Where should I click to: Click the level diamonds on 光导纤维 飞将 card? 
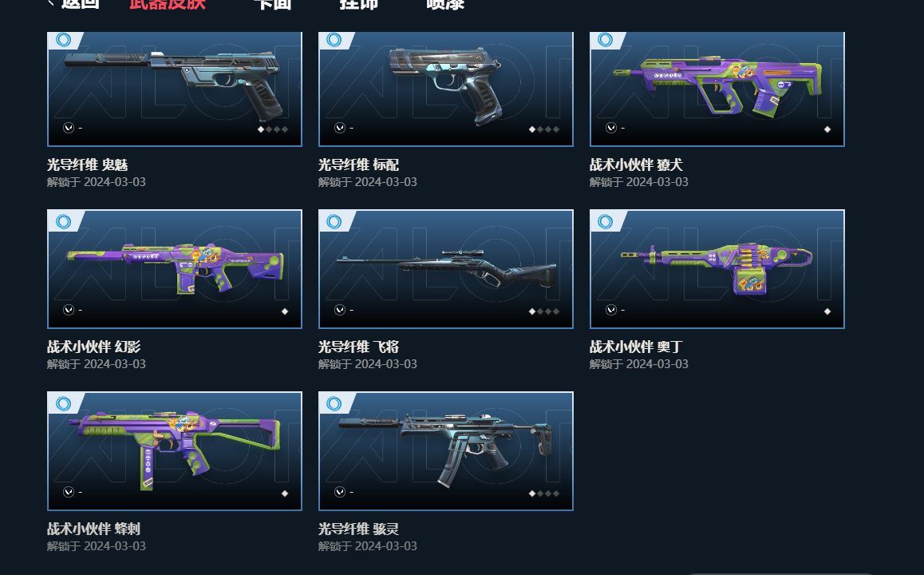[544, 311]
